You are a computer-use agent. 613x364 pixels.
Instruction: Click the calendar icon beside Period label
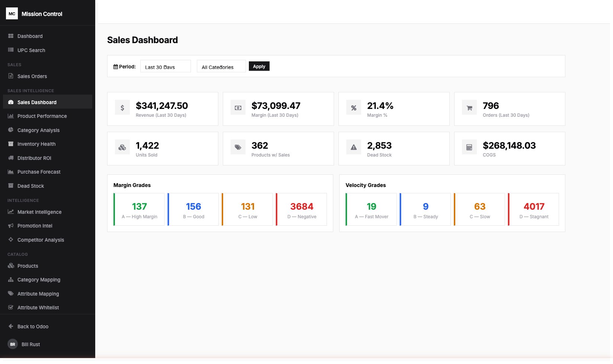tap(116, 66)
